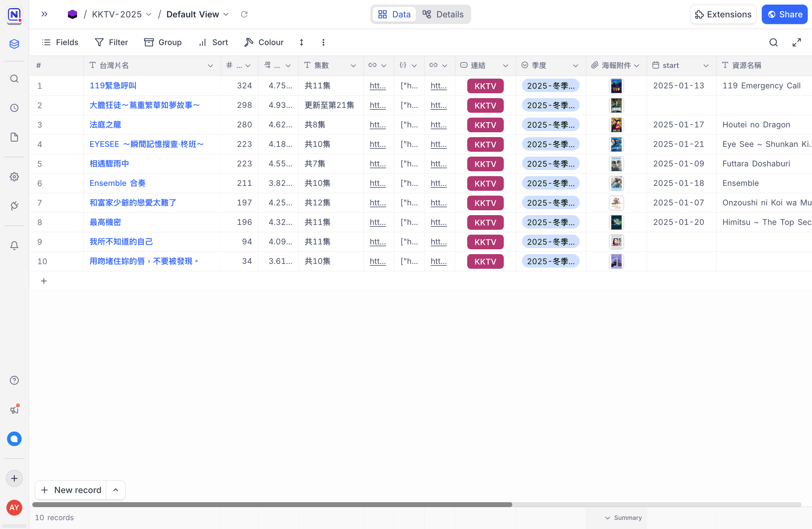Expand the sidebar with double chevron
The width and height of the screenshot is (812, 529).
[44, 14]
